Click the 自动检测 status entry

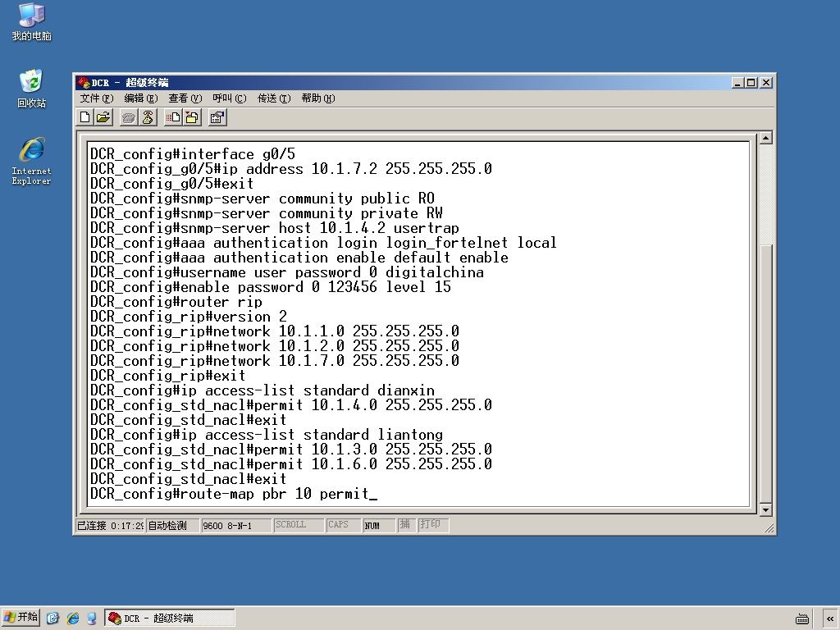[172, 525]
